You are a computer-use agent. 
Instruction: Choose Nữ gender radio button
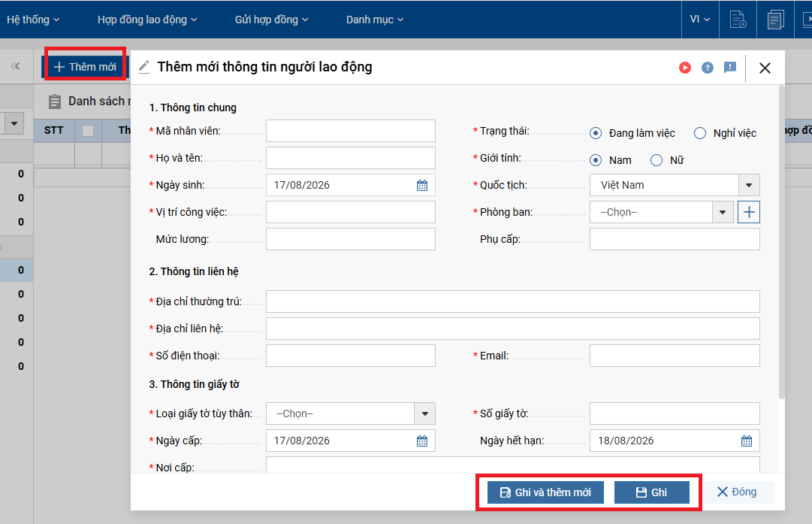click(656, 160)
